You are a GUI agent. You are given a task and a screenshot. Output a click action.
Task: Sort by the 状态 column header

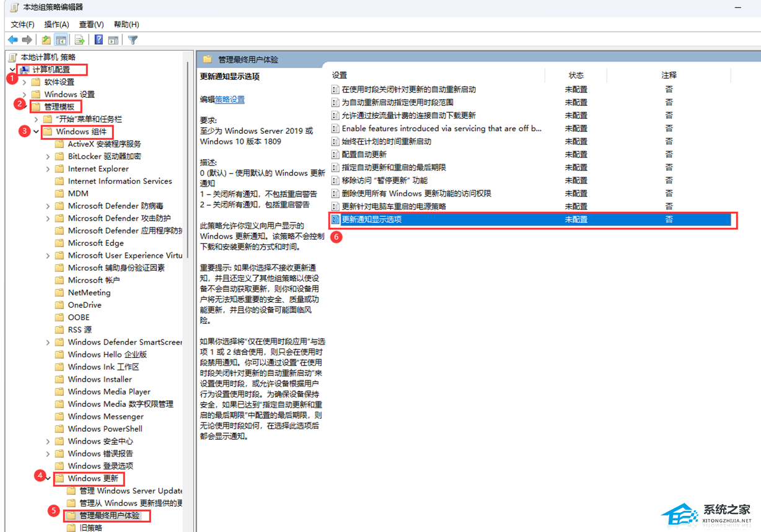[576, 75]
